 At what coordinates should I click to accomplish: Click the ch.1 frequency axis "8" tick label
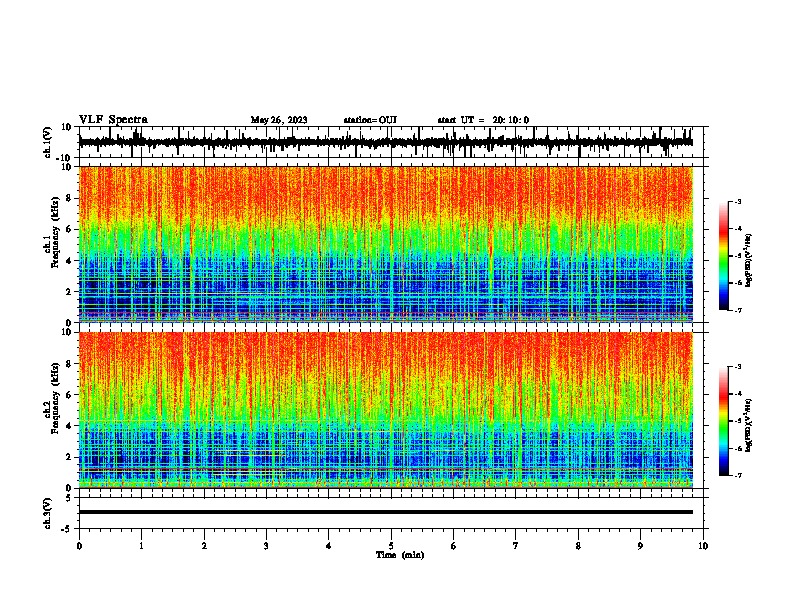pos(69,198)
